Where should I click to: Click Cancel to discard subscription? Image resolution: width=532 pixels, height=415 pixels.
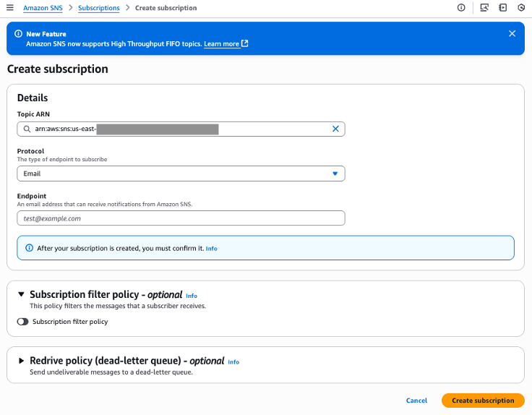pos(416,401)
